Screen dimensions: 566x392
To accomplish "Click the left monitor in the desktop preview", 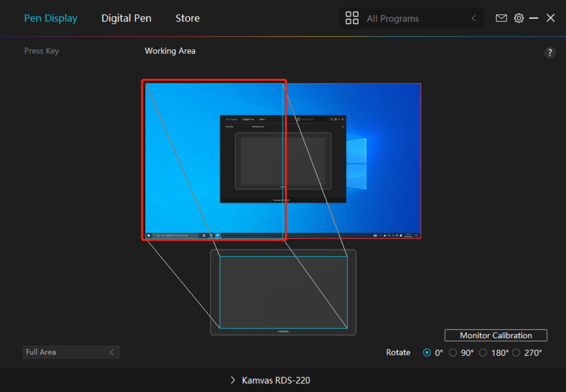I will [214, 161].
